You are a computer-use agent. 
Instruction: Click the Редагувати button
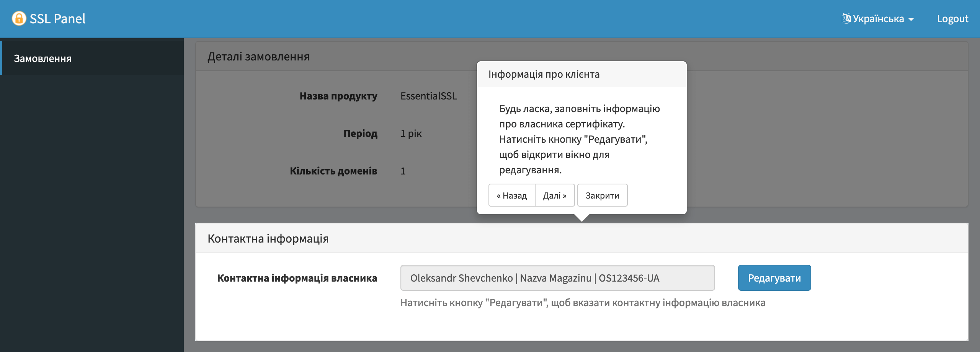pos(774,278)
